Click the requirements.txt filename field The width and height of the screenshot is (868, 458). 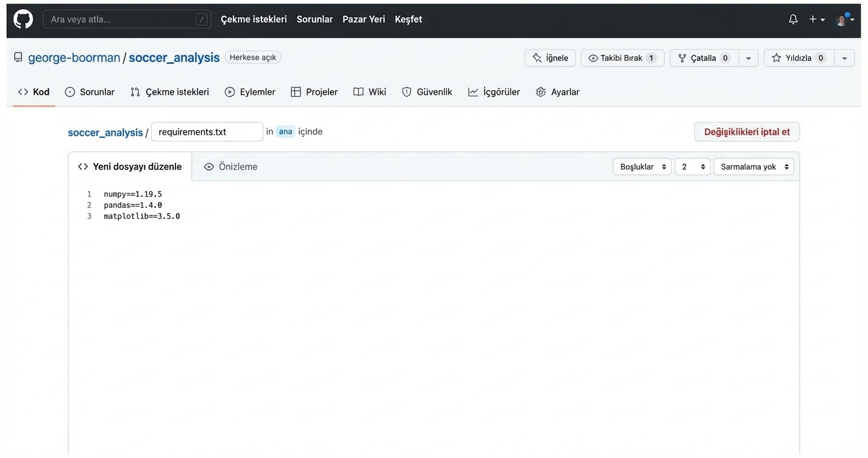click(207, 132)
